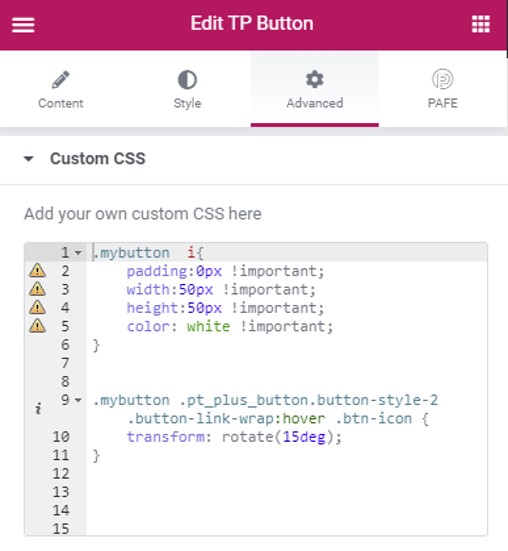Click empty line 13 in CSS editor
The height and width of the screenshot is (551, 508).
click(286, 492)
